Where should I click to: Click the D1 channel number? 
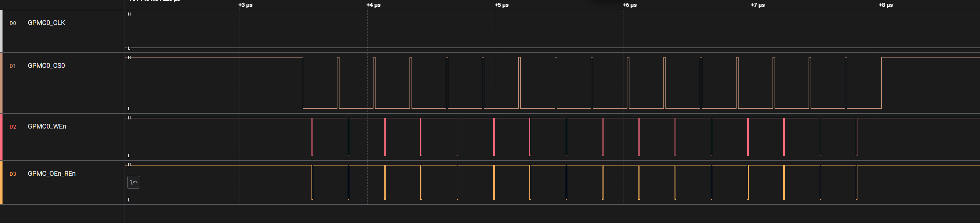click(x=13, y=66)
